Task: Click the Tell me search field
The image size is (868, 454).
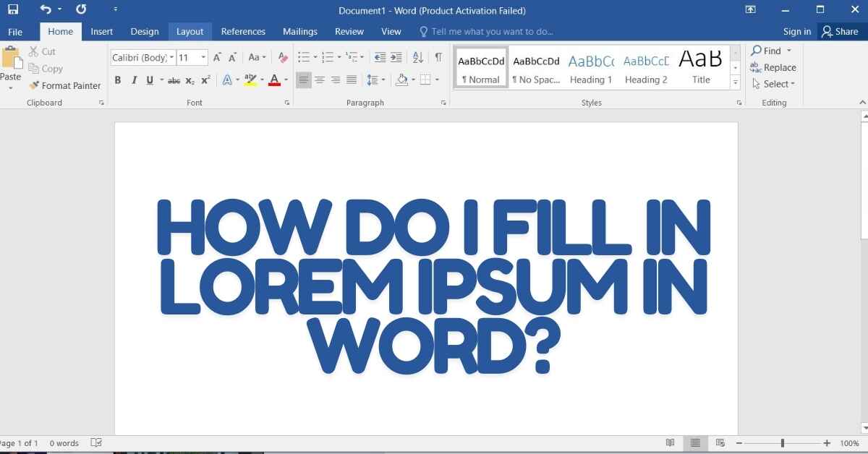Action: 492,32
